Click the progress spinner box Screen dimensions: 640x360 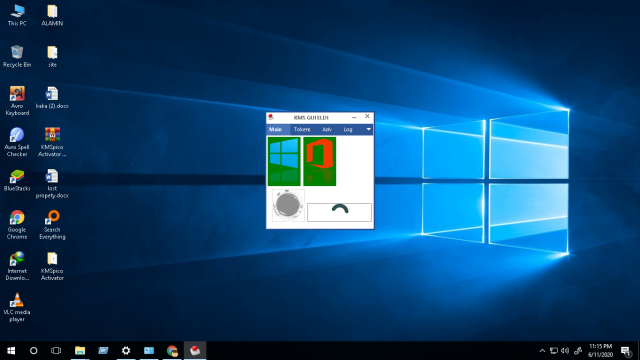(339, 212)
